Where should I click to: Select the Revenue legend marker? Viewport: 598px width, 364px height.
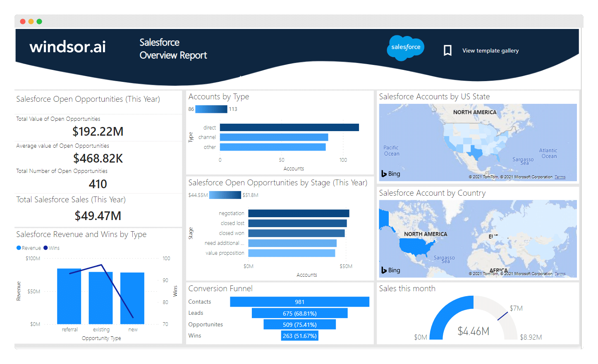click(x=19, y=248)
